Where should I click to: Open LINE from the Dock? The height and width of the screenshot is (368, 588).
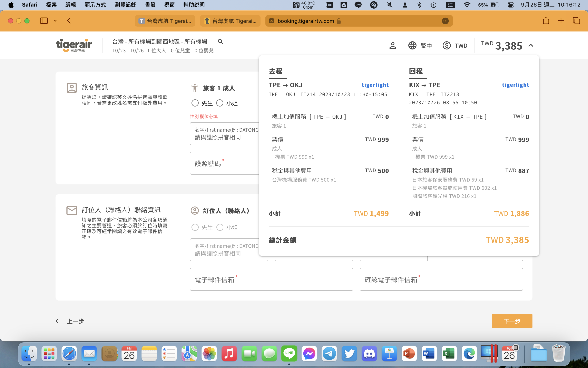pos(289,353)
